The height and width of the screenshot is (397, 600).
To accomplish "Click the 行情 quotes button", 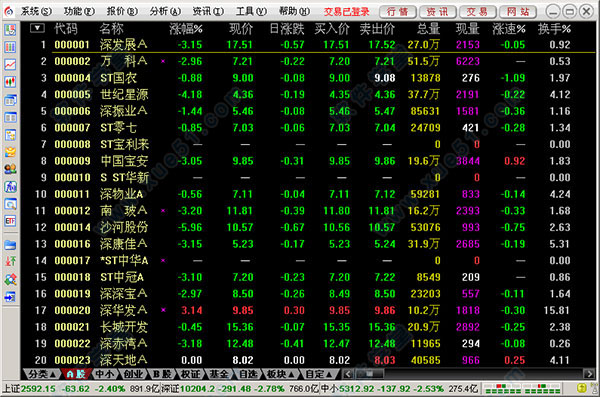I will [397, 12].
